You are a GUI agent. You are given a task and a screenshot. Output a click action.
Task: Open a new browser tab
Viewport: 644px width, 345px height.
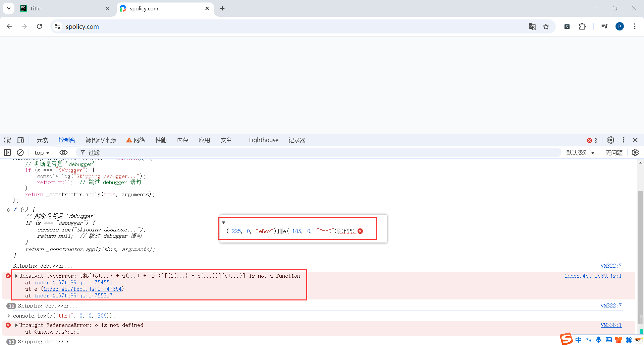pos(222,8)
